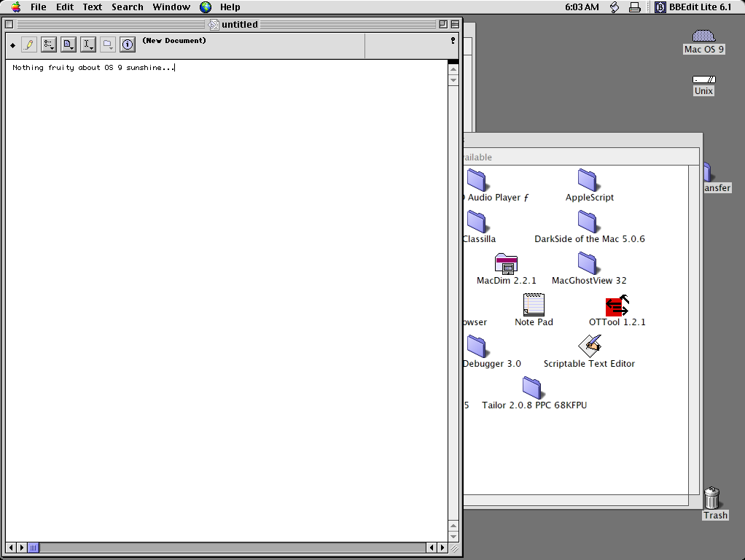Click vertical scrollbar down arrow at editor top

[x=453, y=80]
